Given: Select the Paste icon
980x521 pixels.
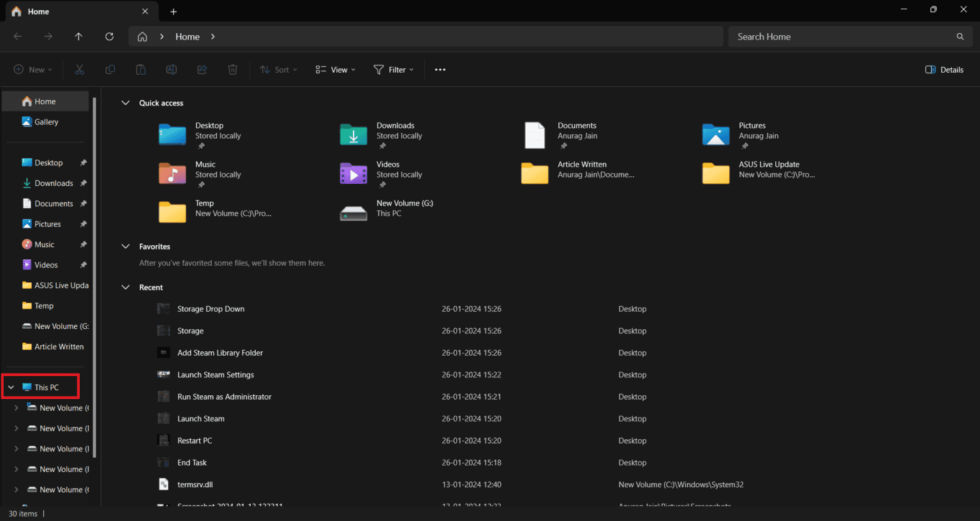Looking at the screenshot, I should tap(140, 69).
